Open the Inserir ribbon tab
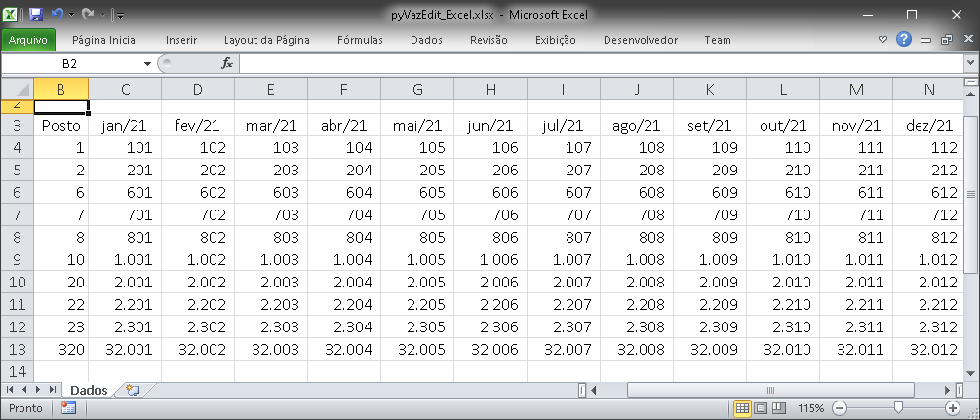This screenshot has height=420, width=980. click(x=181, y=40)
